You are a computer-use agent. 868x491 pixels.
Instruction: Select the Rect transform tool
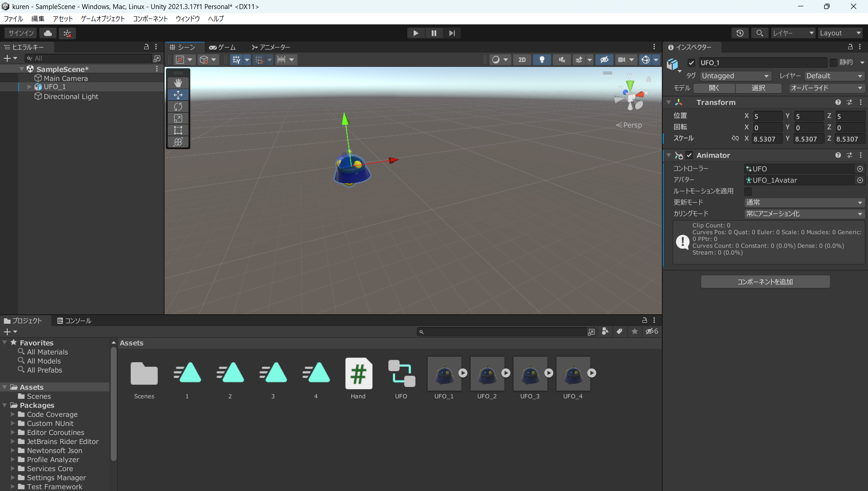178,130
